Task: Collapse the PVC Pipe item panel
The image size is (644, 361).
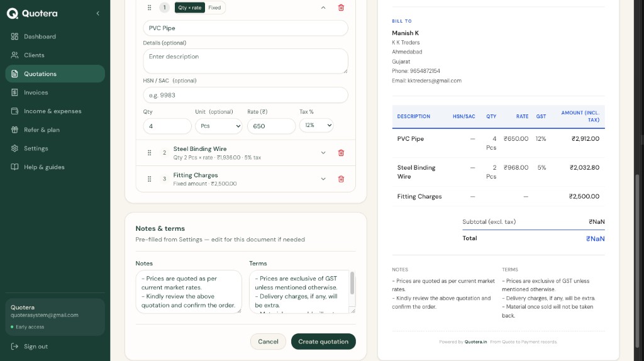Action: (323, 8)
